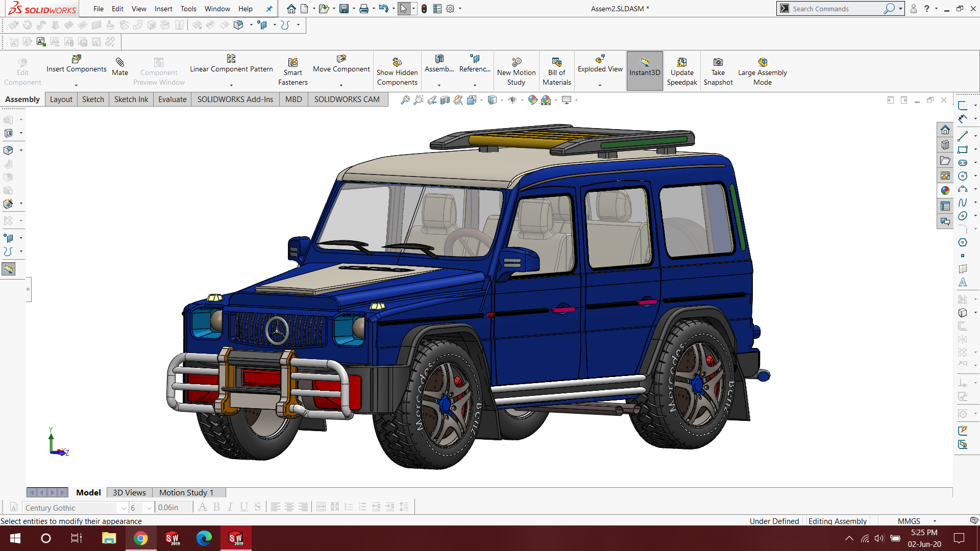The height and width of the screenshot is (551, 980).
Task: Click Assembly Features icon
Action: 439,64
